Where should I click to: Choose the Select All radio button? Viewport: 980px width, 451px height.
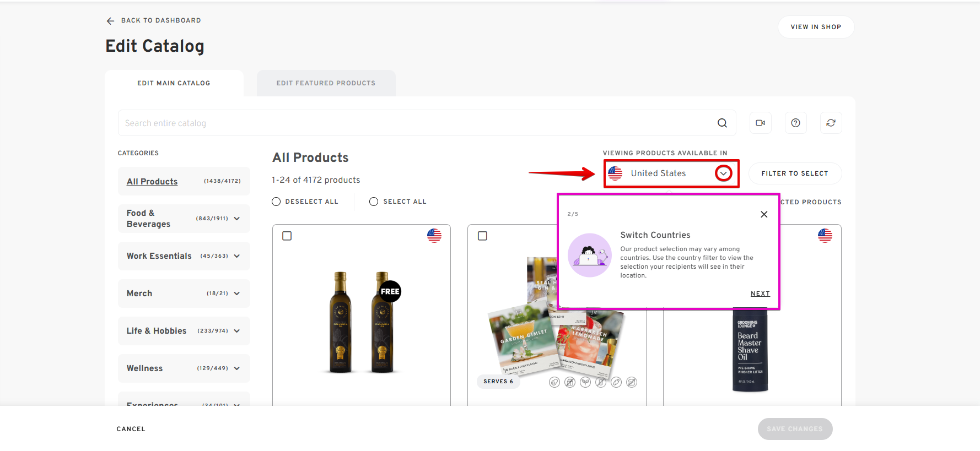pos(374,202)
